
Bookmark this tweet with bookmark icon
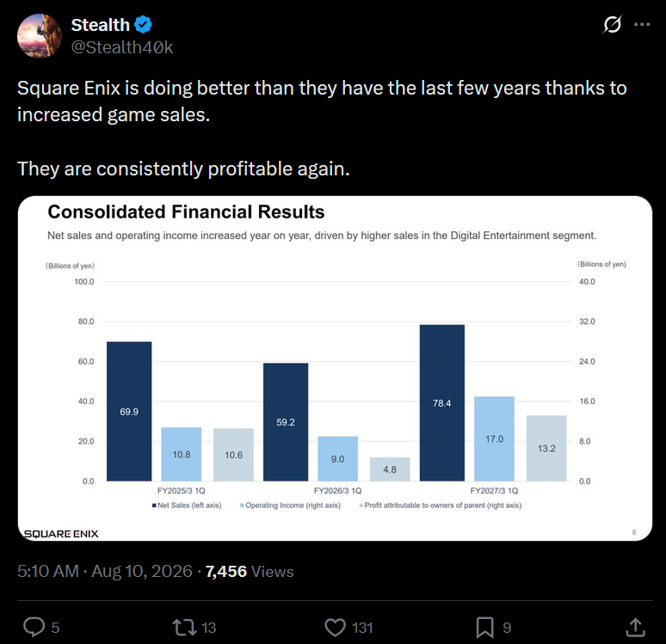pos(484,628)
